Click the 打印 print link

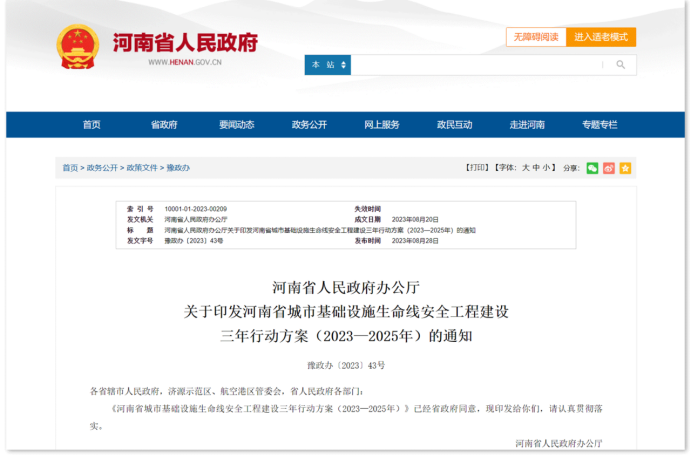(478, 168)
